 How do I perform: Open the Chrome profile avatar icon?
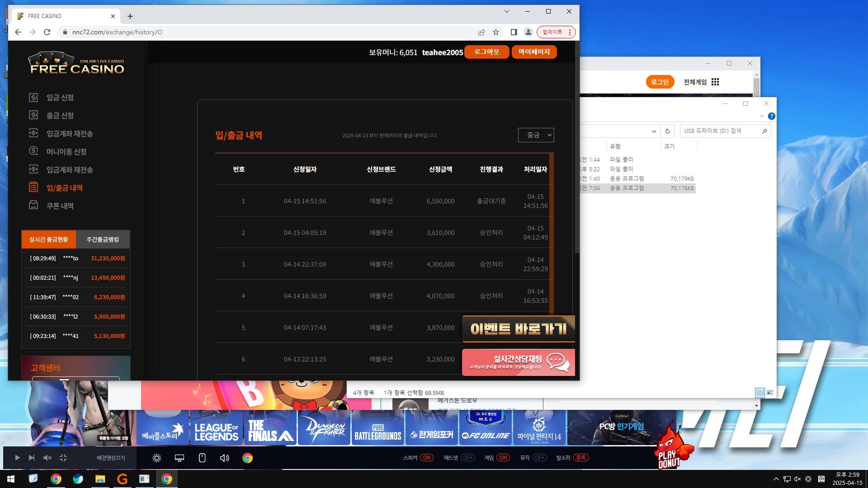pyautogui.click(x=528, y=32)
